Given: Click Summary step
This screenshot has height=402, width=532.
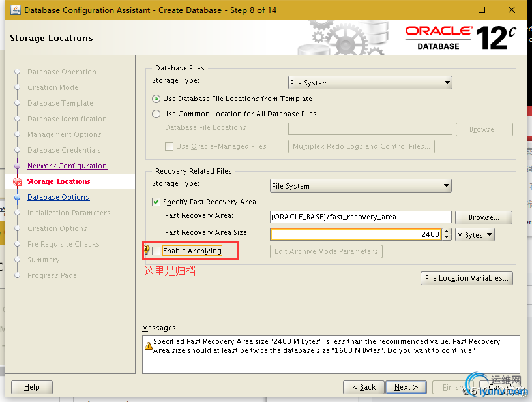Looking at the screenshot, I should [x=44, y=260].
